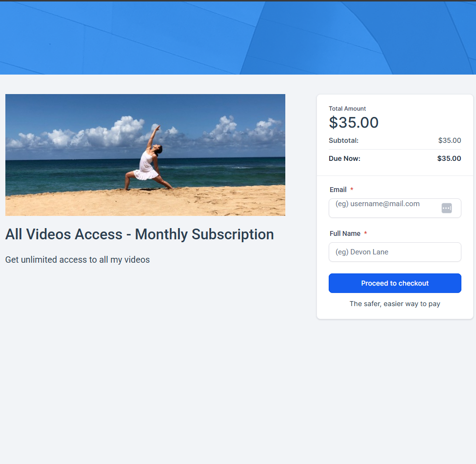Screen dimensions: 476x464
Task: Click the Full Name field label
Action: (x=345, y=233)
